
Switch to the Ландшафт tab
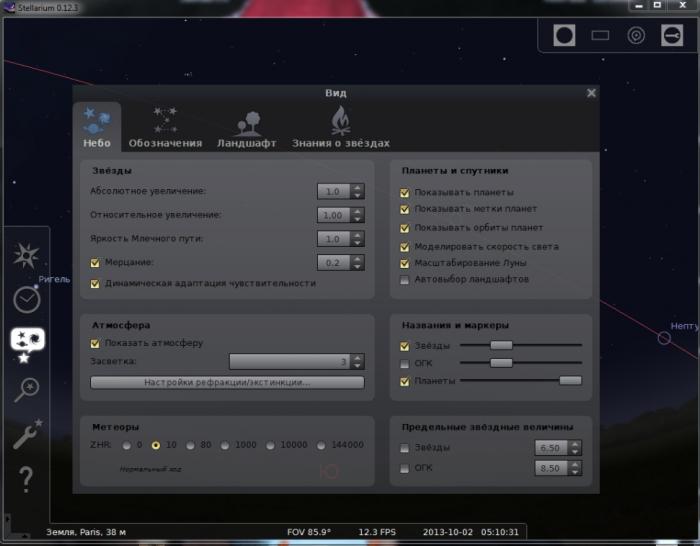coord(246,127)
